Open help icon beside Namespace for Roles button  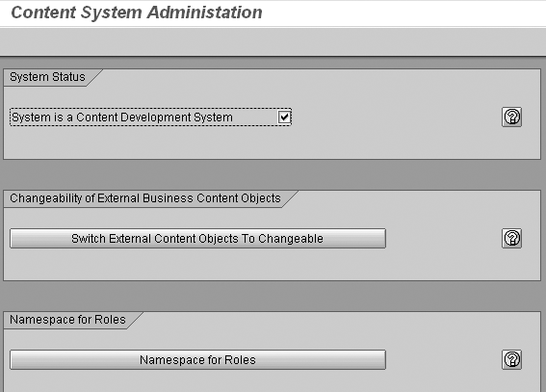click(x=511, y=359)
